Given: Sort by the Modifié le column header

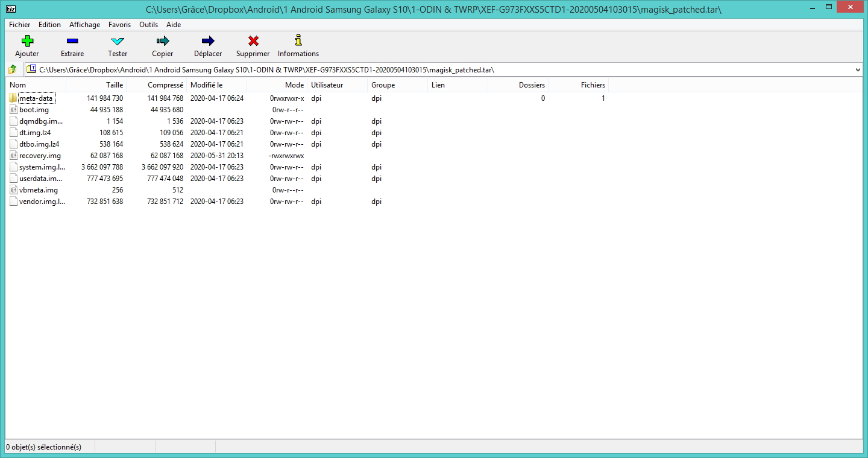Looking at the screenshot, I should coord(217,85).
